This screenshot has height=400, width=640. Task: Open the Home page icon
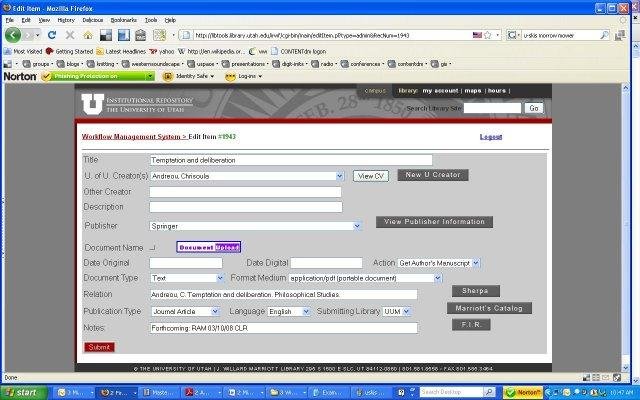point(88,36)
